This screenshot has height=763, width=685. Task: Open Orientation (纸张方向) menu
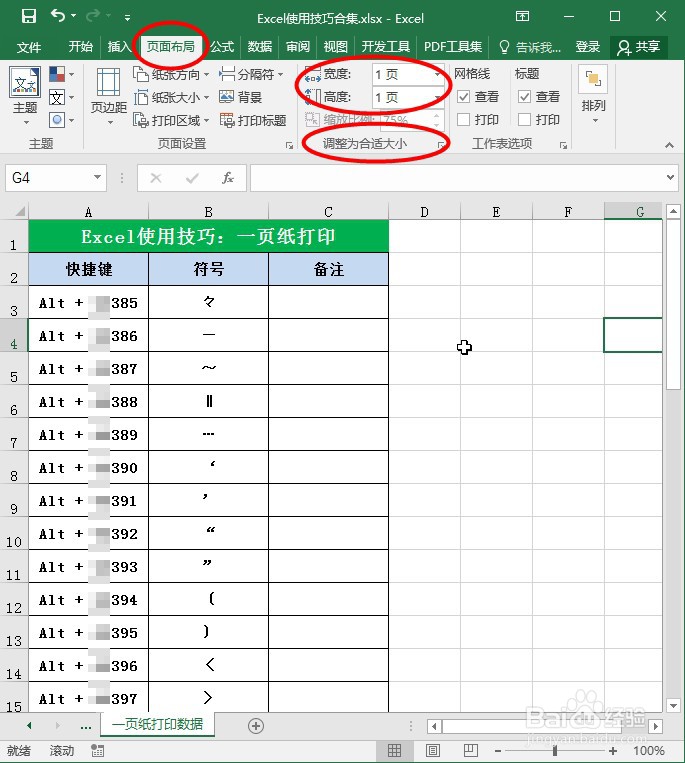[171, 74]
